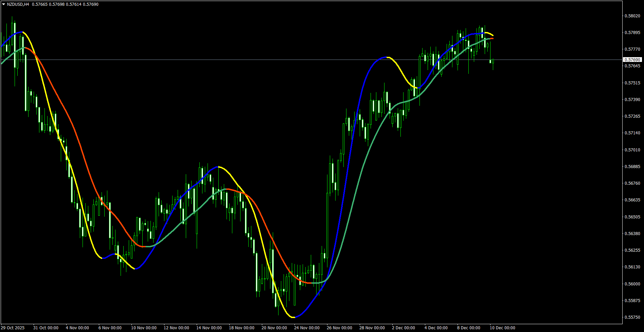Select the 4 Dec 00:00 time axis label

tap(436, 328)
